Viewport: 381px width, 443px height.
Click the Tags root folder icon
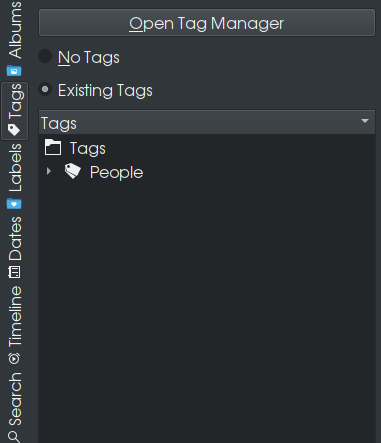53,147
